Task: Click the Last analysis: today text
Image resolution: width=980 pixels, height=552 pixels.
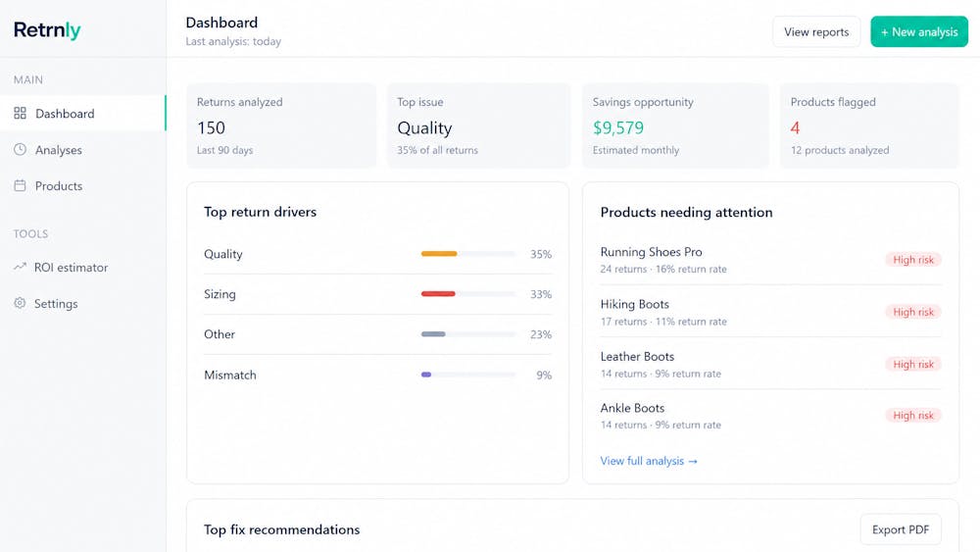Action: coord(233,41)
